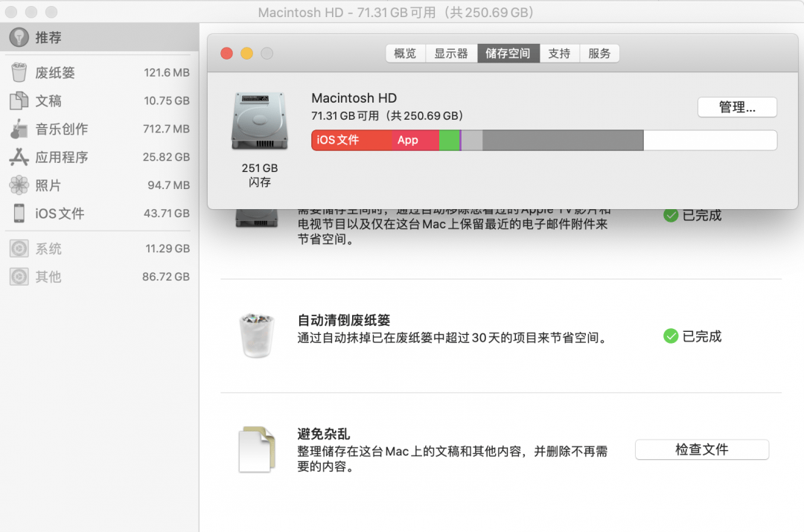Click the 其他 gear icon in sidebar
The image size is (804, 532).
(x=19, y=277)
